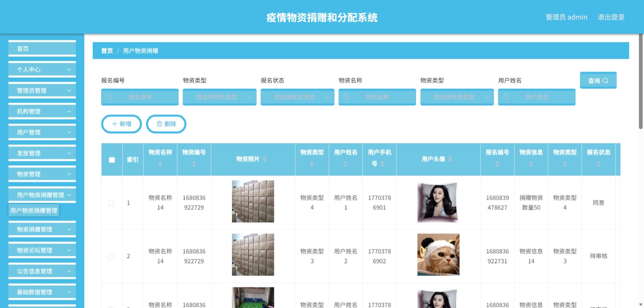Open the row 2 cat 用户头像 thumbnail
The height and width of the screenshot is (308, 644).
(438, 255)
